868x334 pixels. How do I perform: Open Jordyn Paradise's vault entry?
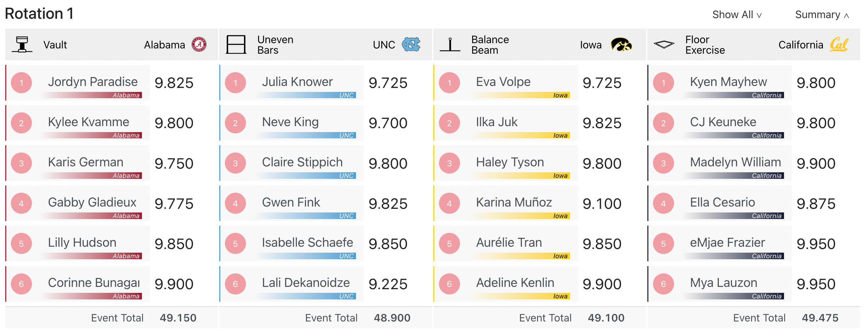93,82
